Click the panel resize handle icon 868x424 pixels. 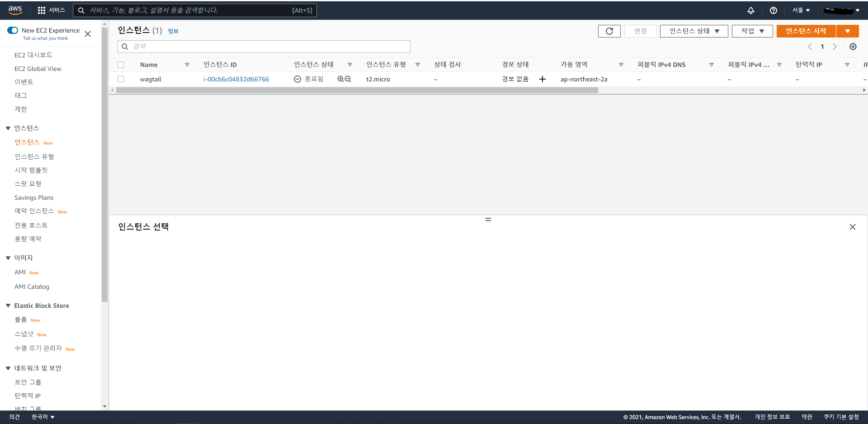[x=488, y=219]
